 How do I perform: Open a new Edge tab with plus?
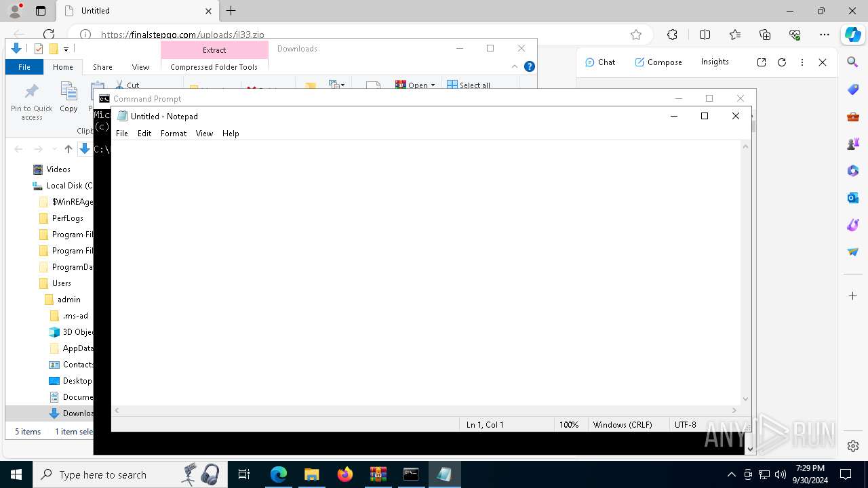[231, 11]
